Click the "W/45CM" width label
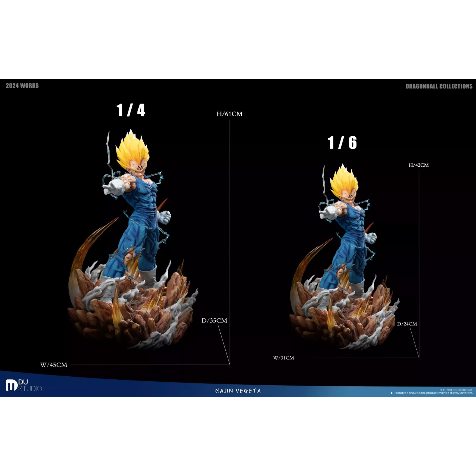This screenshot has height=476, width=476. 54,365
